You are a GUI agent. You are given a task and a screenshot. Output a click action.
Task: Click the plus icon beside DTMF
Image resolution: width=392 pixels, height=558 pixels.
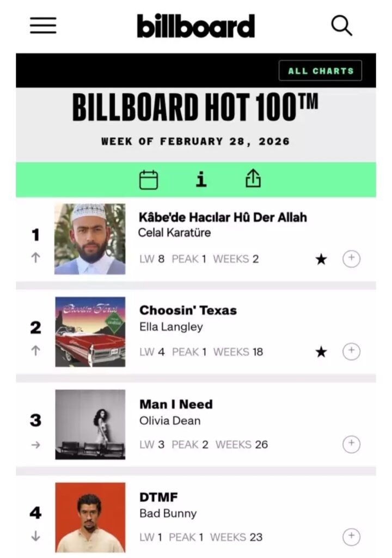tap(351, 537)
